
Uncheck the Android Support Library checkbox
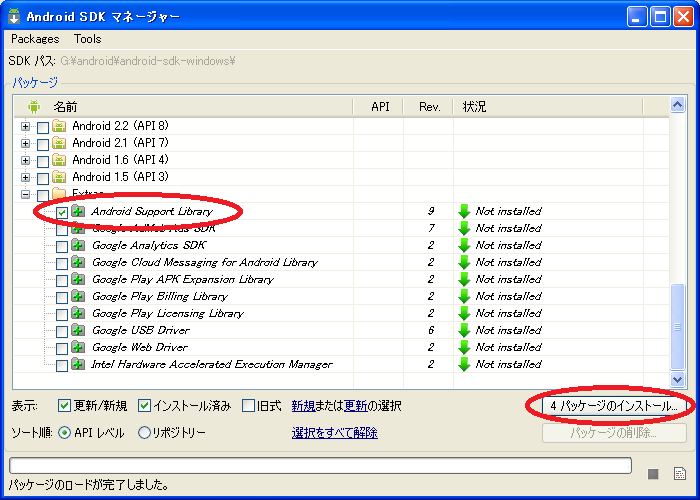[x=62, y=212]
